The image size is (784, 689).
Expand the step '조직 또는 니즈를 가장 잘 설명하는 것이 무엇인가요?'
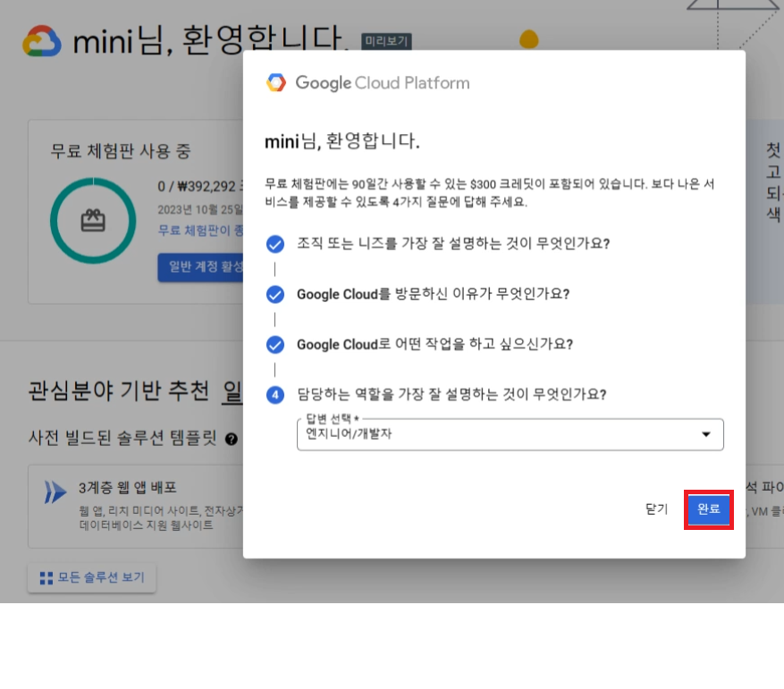[x=452, y=244]
